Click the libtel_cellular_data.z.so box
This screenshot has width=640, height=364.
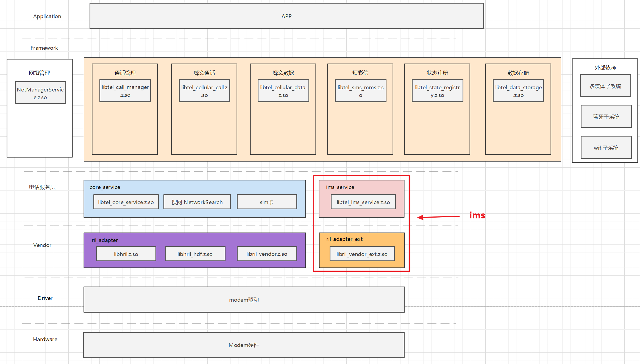(283, 91)
